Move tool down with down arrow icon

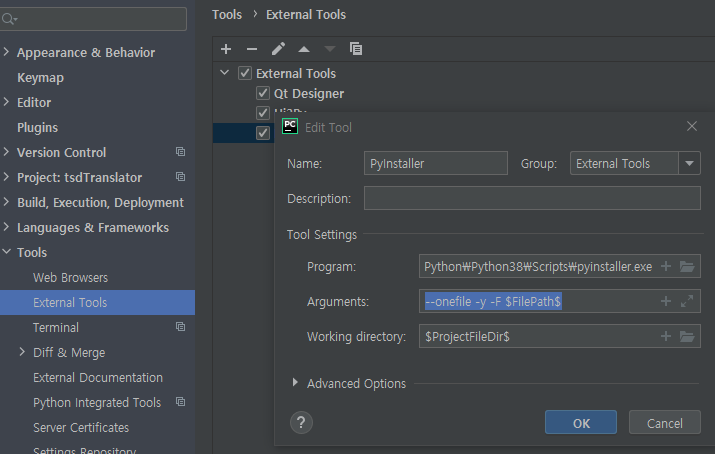330,49
